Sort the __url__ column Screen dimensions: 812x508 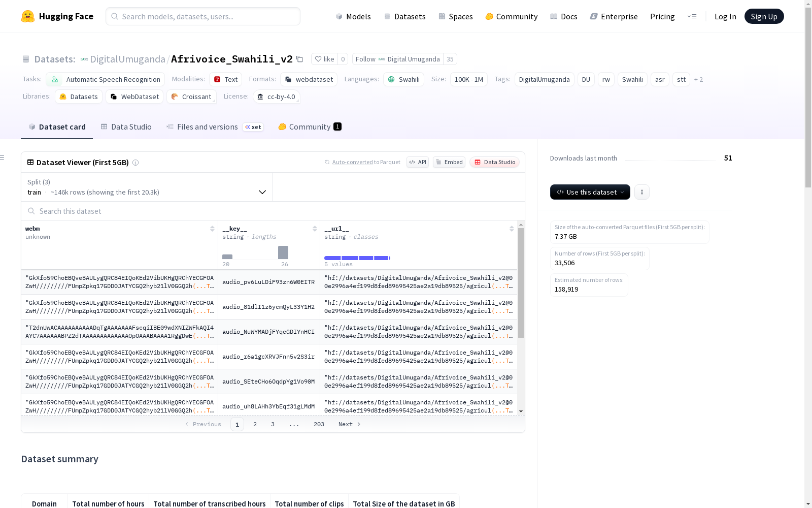512,229
